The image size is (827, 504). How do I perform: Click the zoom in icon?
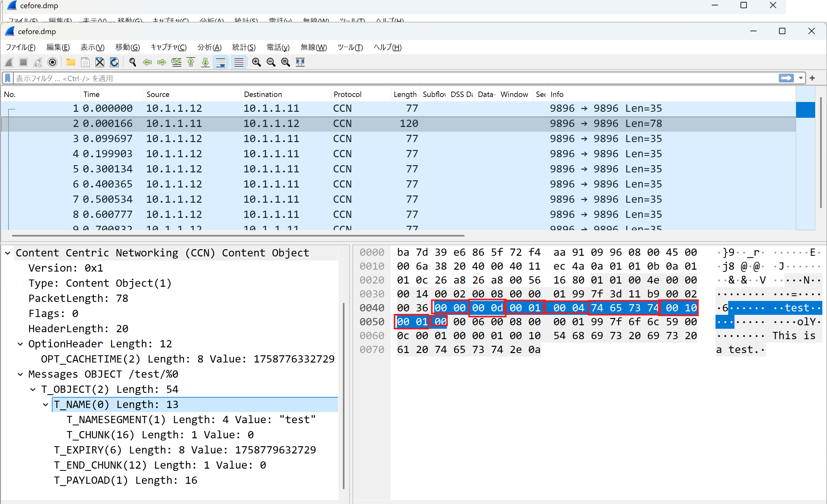tap(256, 62)
